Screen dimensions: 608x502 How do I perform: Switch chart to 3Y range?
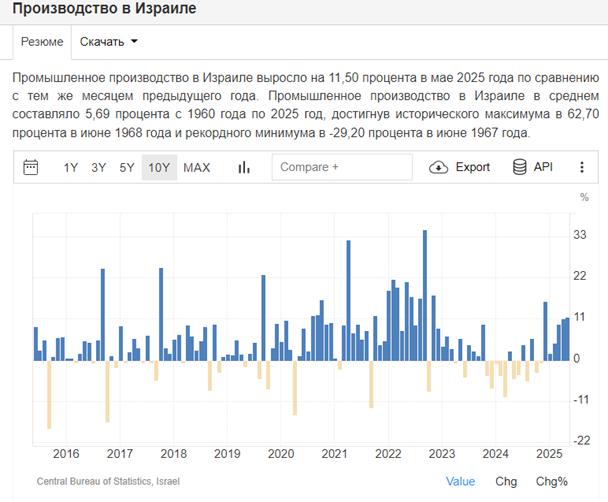tap(99, 167)
